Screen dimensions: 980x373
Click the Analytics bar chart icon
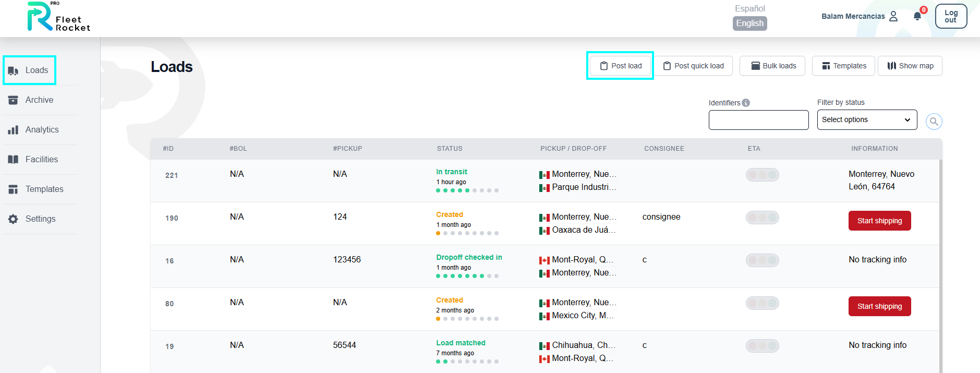pyautogui.click(x=13, y=130)
